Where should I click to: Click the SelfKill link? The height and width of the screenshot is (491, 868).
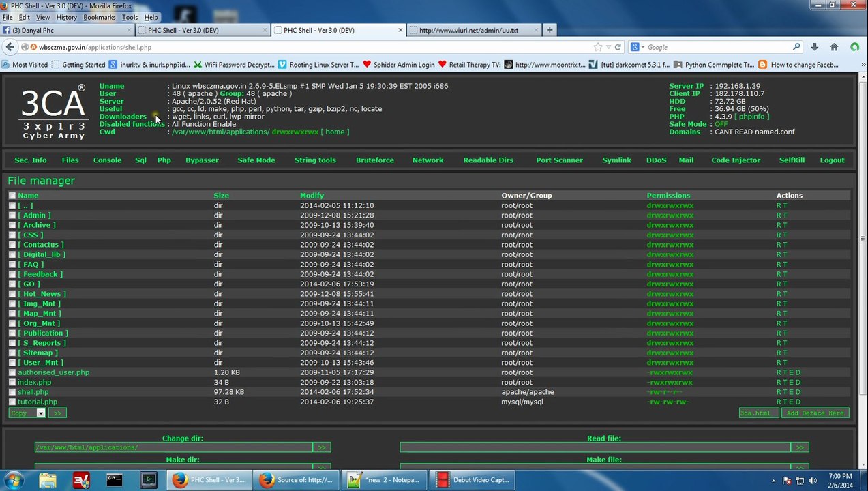(792, 160)
